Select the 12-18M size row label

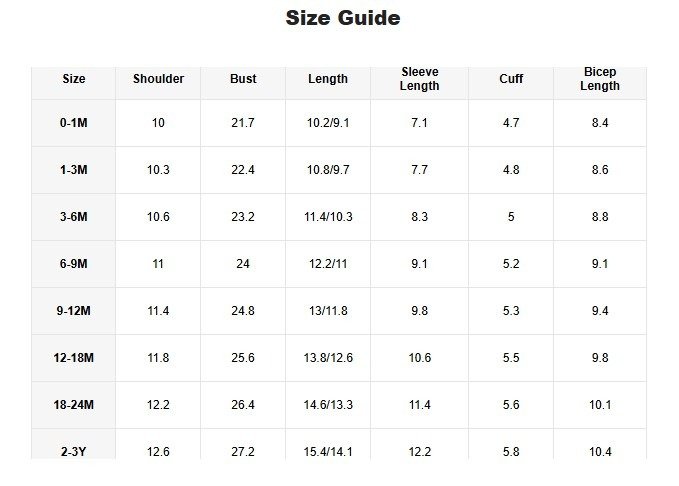[74, 358]
